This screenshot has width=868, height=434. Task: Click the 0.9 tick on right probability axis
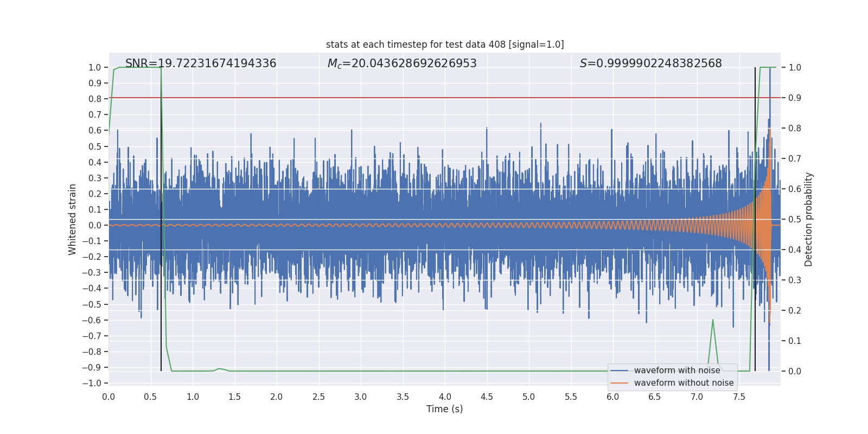pyautogui.click(x=795, y=98)
